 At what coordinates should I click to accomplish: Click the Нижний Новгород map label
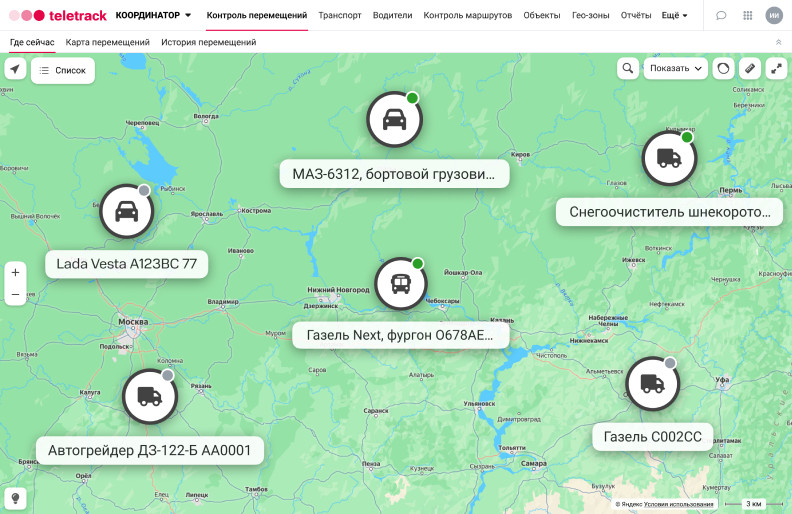click(x=338, y=290)
